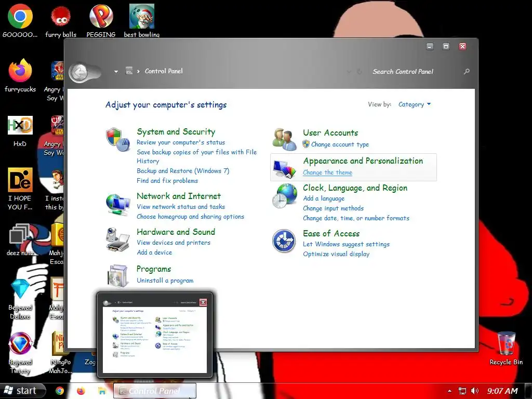Click Let Windows suggest settings

click(346, 244)
